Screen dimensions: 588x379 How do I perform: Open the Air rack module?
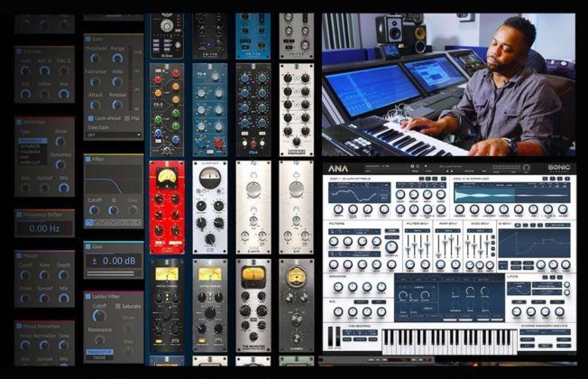point(296,208)
